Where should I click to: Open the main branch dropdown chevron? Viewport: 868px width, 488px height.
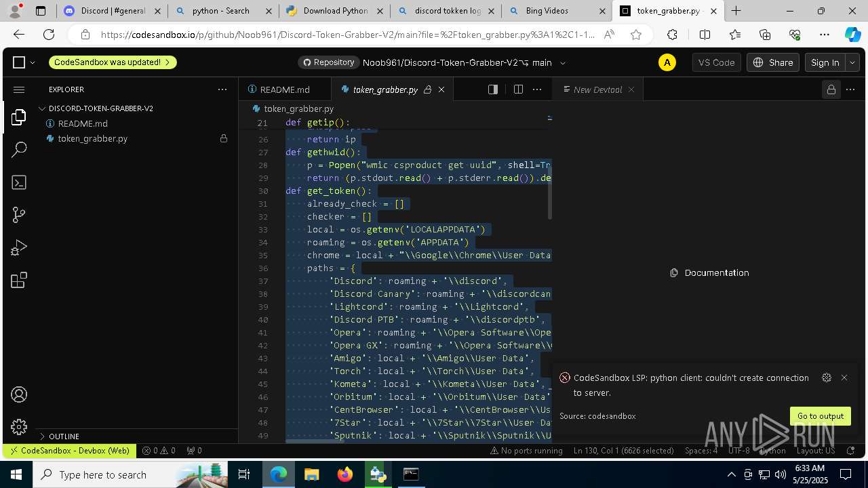point(562,63)
